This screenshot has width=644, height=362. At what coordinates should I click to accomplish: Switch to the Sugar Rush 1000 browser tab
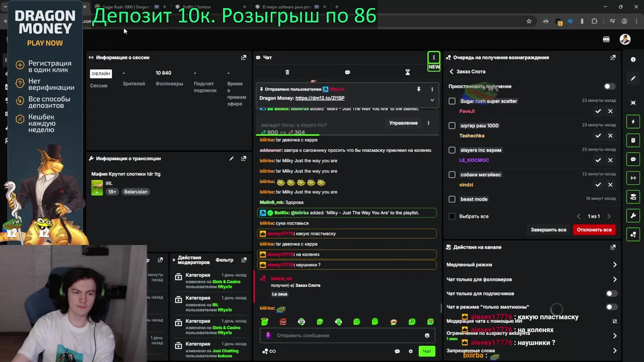[127, 7]
